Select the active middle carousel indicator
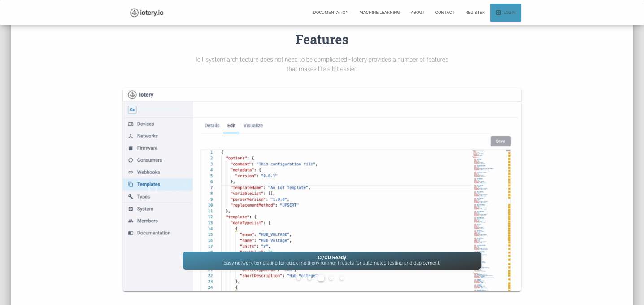 [x=321, y=278]
